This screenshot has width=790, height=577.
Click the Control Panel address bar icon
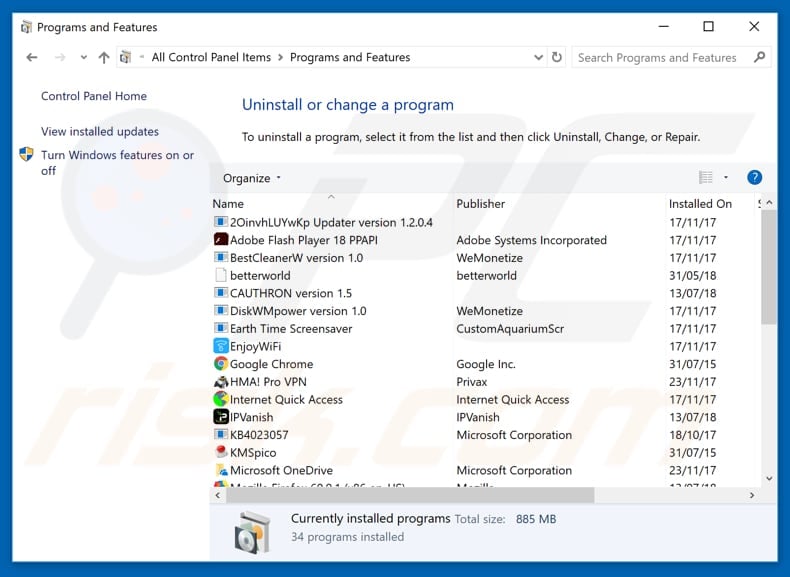126,57
